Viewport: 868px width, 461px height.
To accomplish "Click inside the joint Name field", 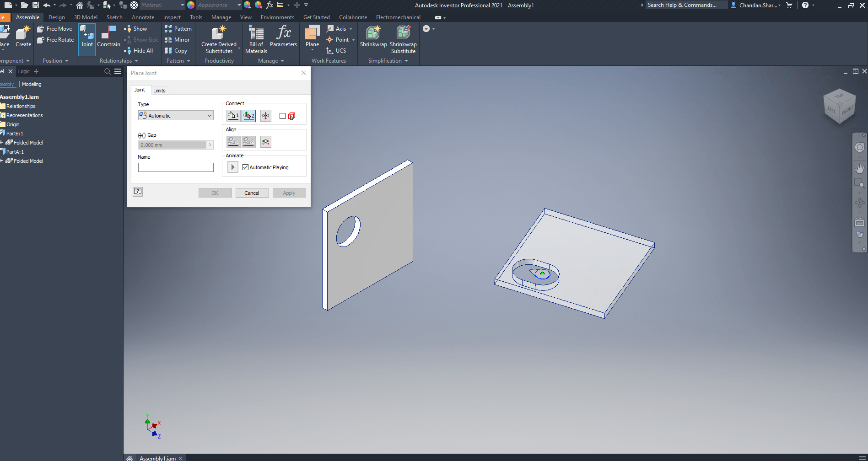I will click(x=176, y=167).
